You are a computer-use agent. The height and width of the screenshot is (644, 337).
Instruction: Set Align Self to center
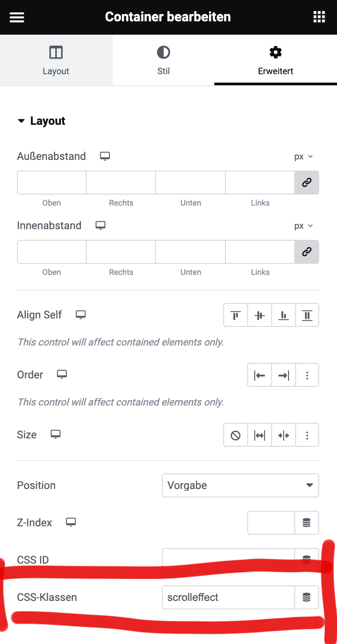point(260,315)
